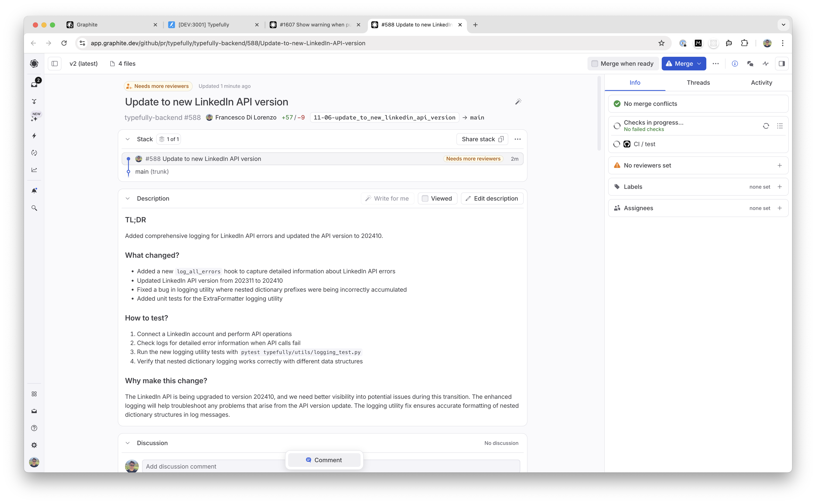This screenshot has width=816, height=504.
Task: Open the apps grid icon in the sidebar
Action: point(34,394)
